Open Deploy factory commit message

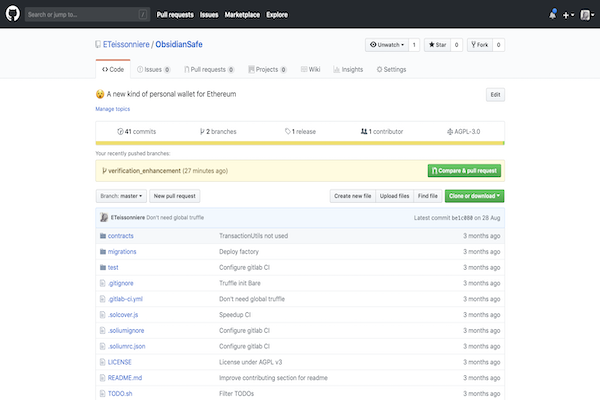coord(239,251)
